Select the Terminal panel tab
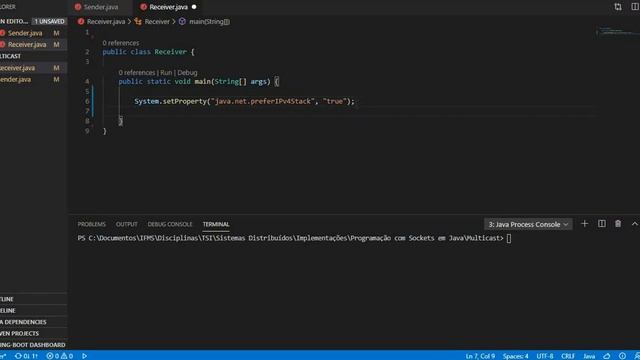The height and width of the screenshot is (360, 640). click(216, 224)
